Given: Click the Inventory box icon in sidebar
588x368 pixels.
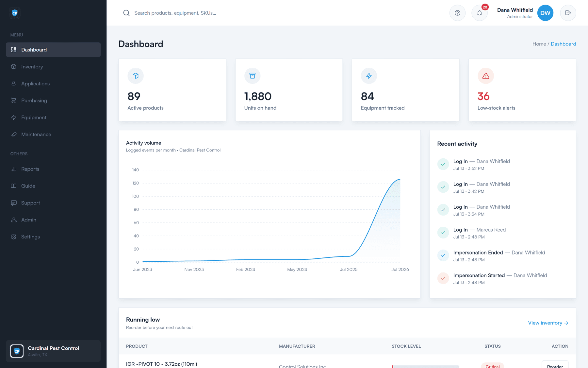Looking at the screenshot, I should [13, 67].
